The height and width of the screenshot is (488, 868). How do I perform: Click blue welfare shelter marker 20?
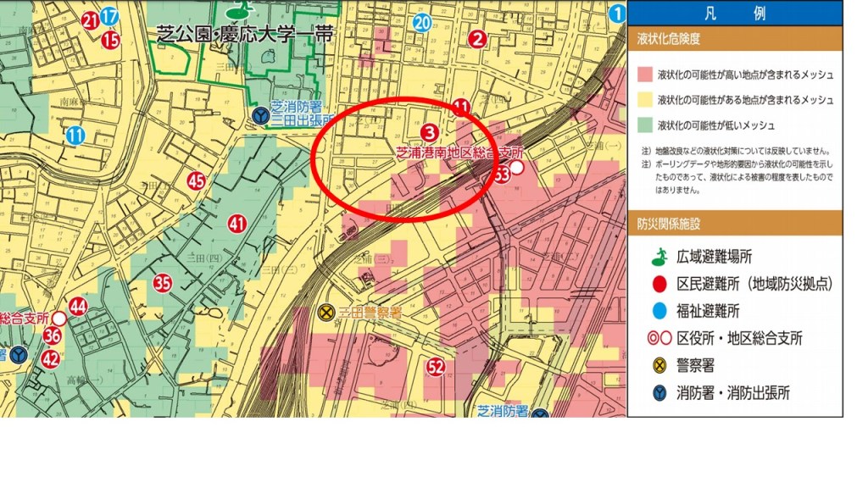coord(421,23)
